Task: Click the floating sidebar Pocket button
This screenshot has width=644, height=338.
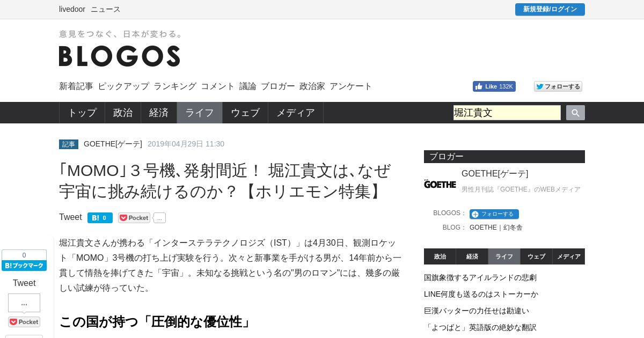Action: click(x=24, y=322)
